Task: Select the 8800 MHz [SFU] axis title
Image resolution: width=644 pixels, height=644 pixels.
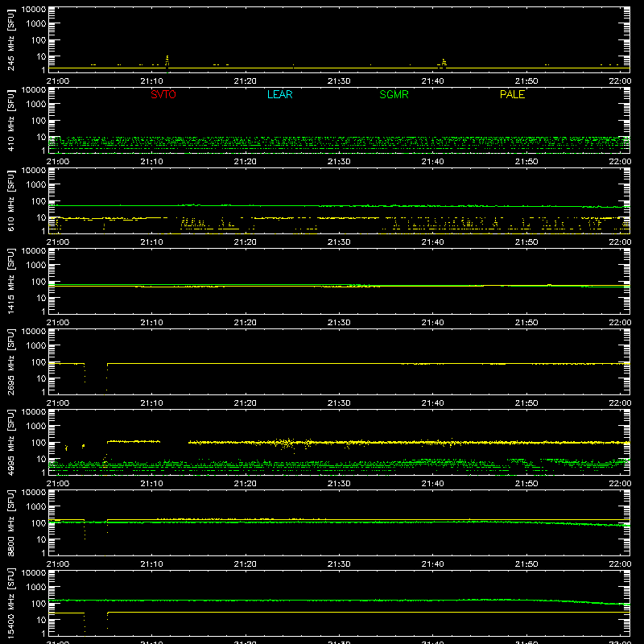Action: 10,522
